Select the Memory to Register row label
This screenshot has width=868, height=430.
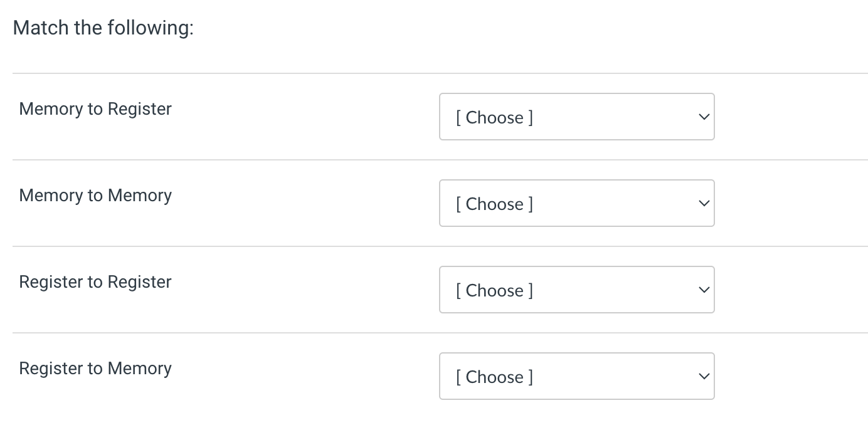coord(95,108)
